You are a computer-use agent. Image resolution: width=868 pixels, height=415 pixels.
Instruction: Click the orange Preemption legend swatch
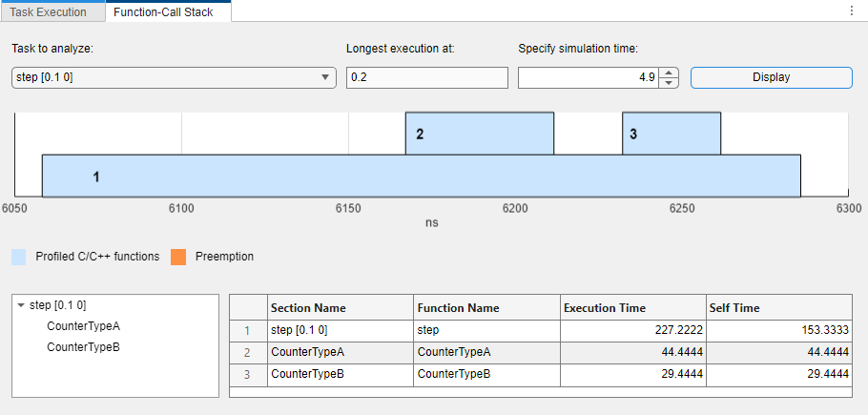coord(178,257)
